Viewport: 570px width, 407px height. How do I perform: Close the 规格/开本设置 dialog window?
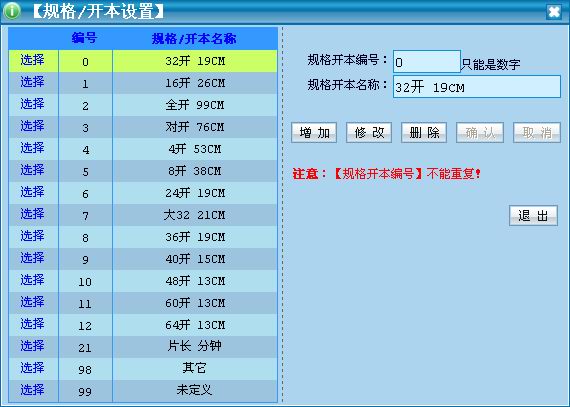coord(554,12)
